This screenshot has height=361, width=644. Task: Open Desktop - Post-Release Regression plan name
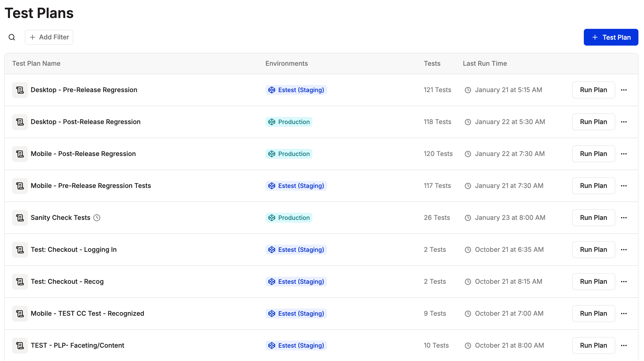click(86, 122)
